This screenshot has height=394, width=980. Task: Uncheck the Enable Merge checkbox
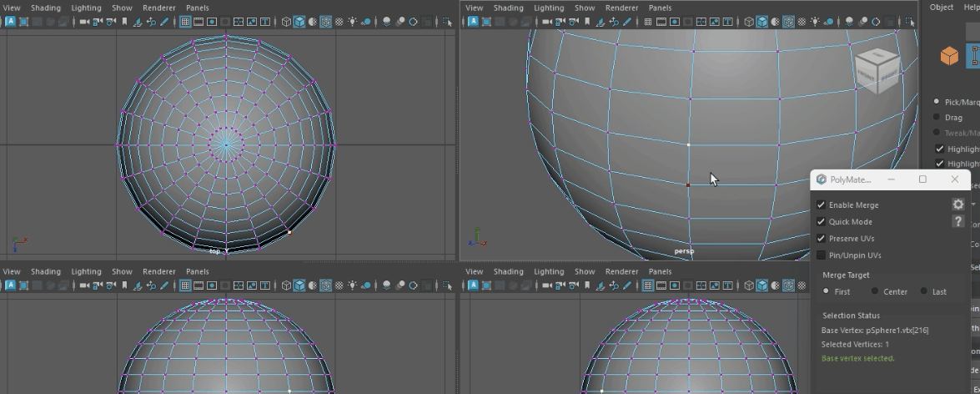point(821,205)
